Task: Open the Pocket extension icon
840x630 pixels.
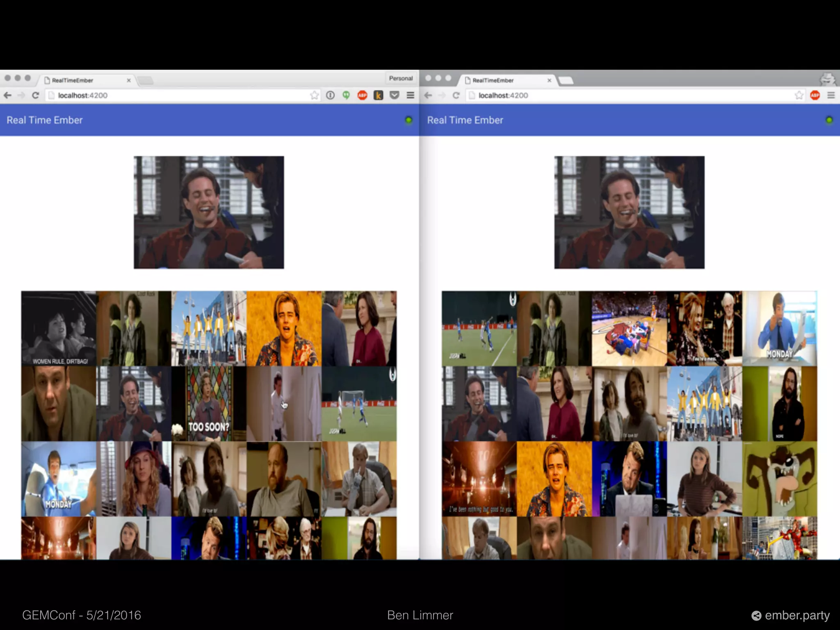Action: (394, 96)
